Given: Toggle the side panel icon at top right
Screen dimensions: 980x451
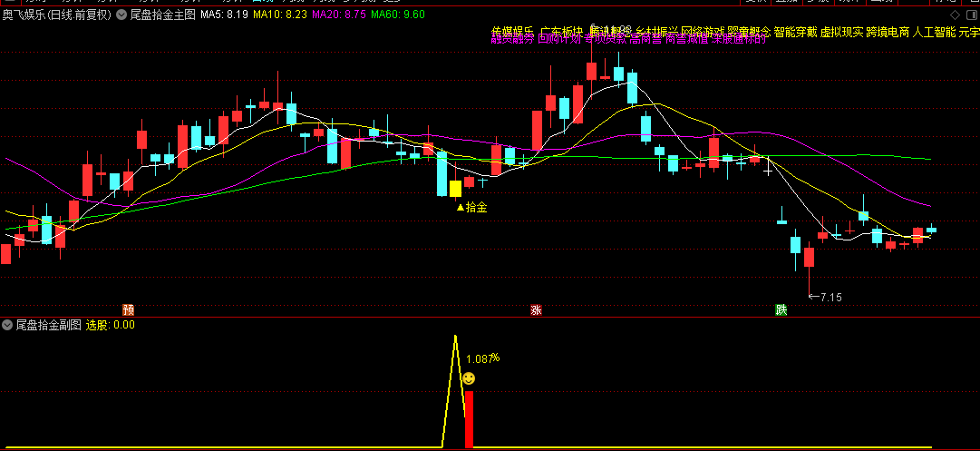Looking at the screenshot, I should click(x=971, y=15).
